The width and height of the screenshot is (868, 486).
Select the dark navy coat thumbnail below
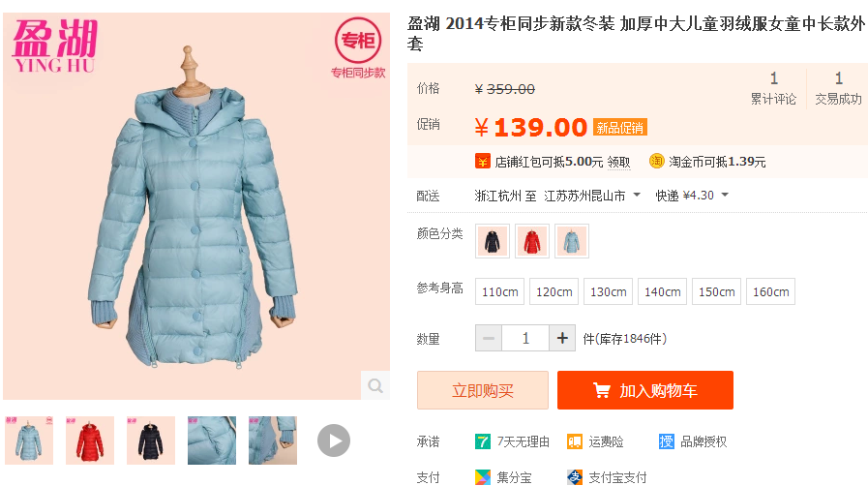151,440
